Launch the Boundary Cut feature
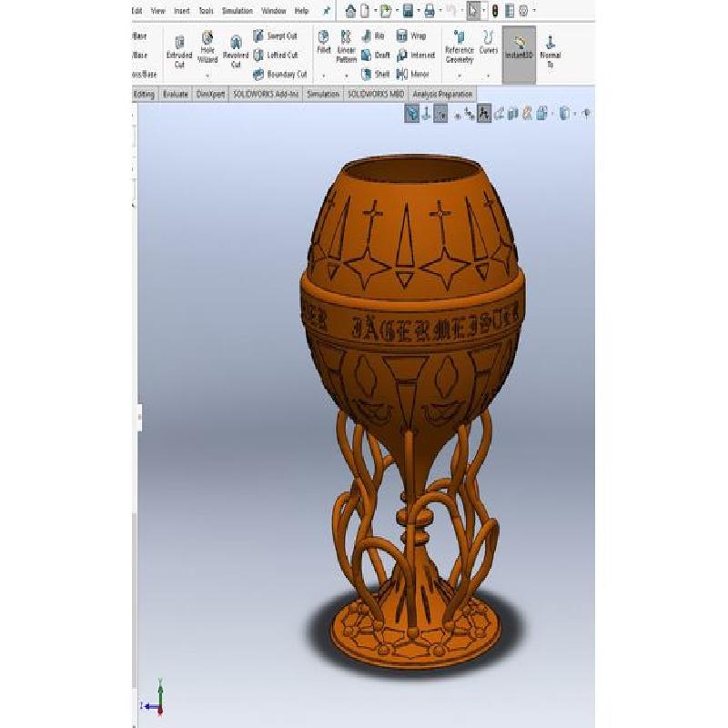 pyautogui.click(x=280, y=75)
